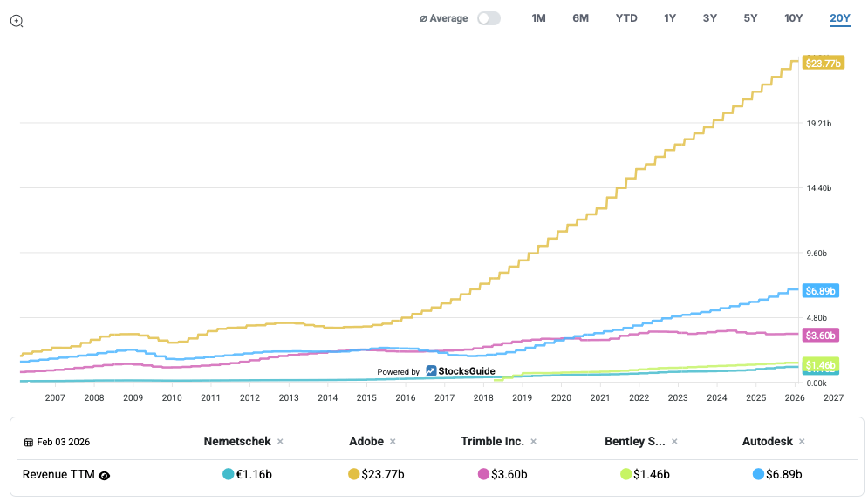The height and width of the screenshot is (502, 868).
Task: Toggle Revenue TTM visibility eye icon
Action: [x=105, y=476]
